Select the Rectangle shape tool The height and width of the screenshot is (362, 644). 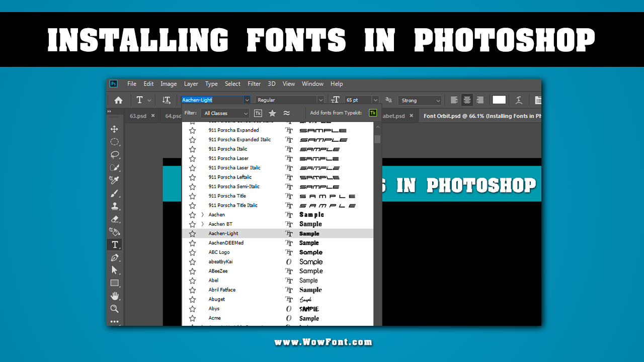click(x=115, y=283)
